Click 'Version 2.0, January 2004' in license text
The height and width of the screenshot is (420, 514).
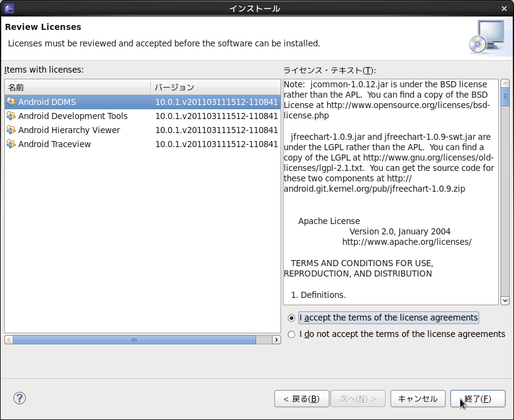(400, 231)
